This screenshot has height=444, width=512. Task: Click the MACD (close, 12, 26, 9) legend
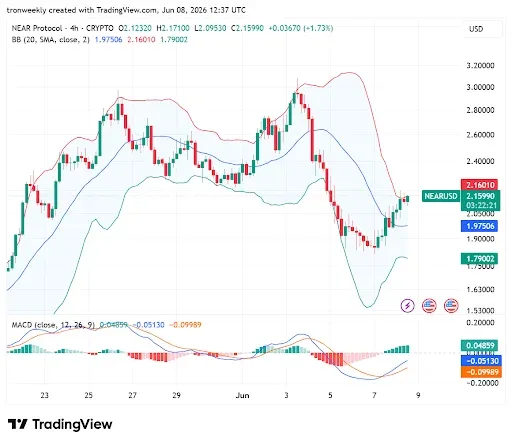tap(53, 325)
